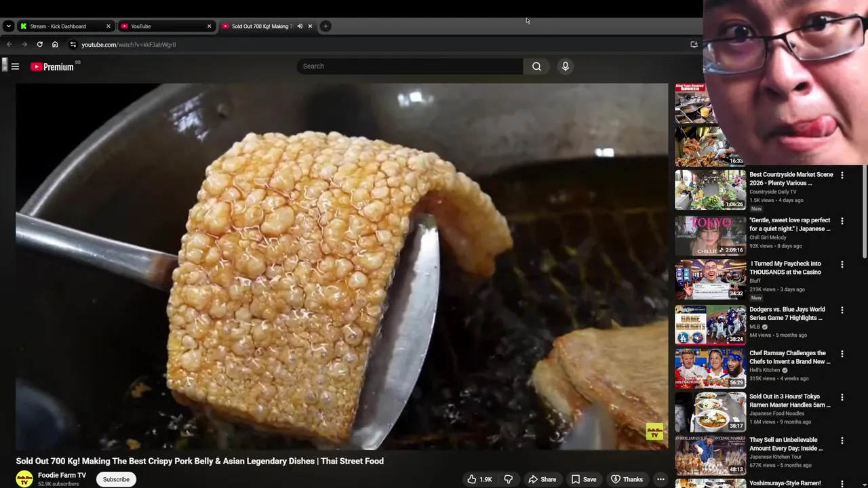Click 'Countryside Daily TV' channel name
The height and width of the screenshot is (488, 868).
pos(772,192)
